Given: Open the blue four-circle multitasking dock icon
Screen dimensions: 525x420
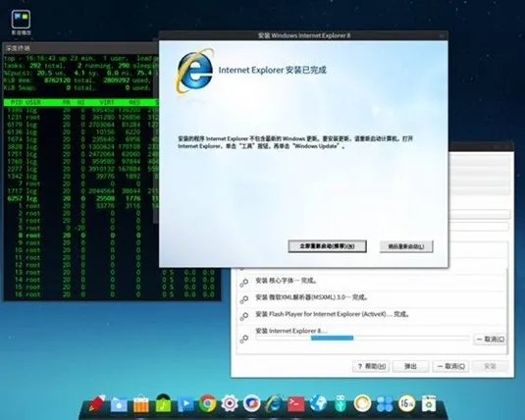Looking at the screenshot, I should pos(385,403).
